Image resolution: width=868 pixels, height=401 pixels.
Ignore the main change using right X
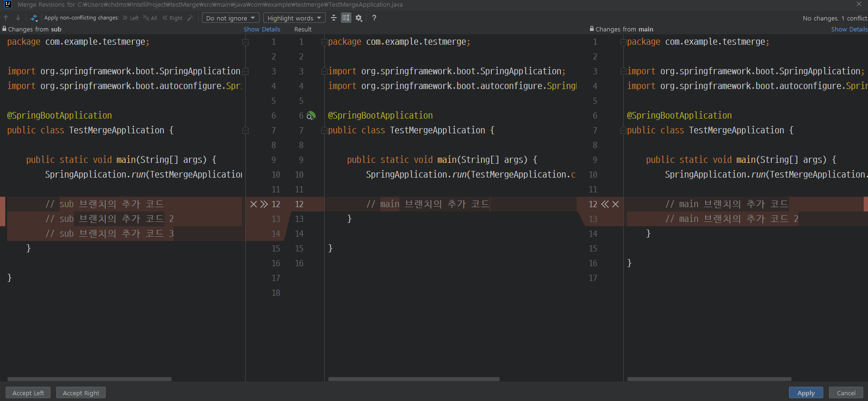(x=616, y=204)
